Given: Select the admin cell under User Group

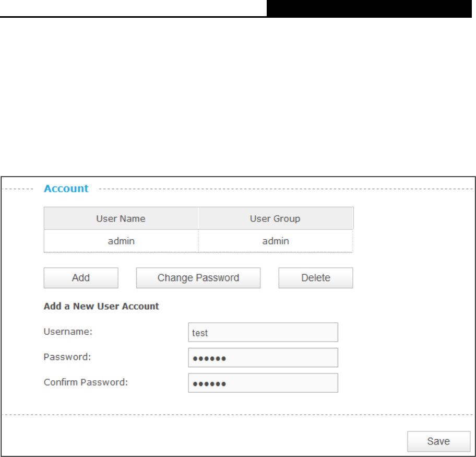Looking at the screenshot, I should pyautogui.click(x=276, y=241).
